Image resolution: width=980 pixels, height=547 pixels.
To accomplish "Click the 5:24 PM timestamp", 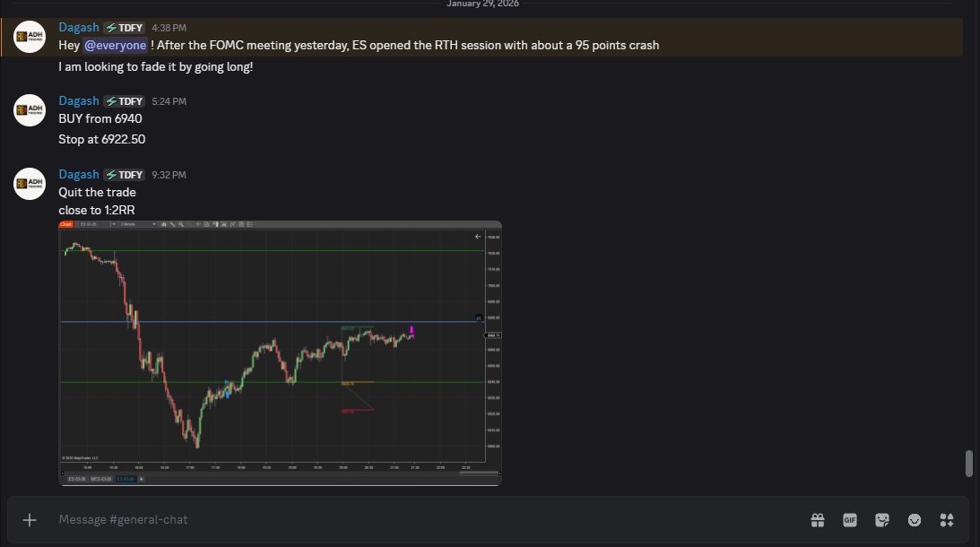I will click(169, 101).
